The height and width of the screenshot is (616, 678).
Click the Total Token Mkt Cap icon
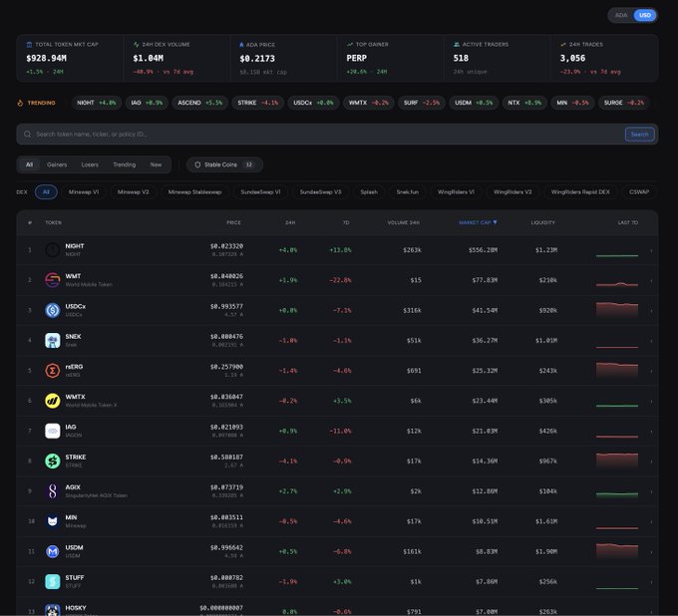pos(29,45)
